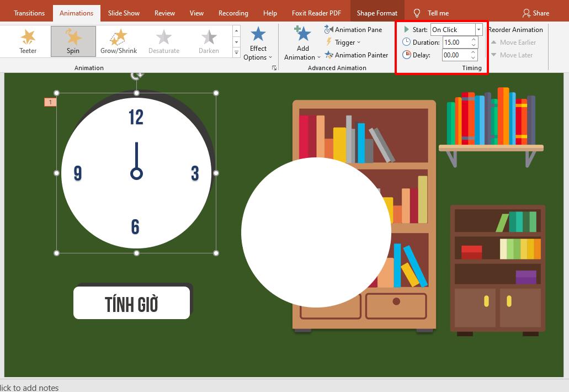Open the Start timing dropdown
The image size is (569, 392).
tap(478, 29)
